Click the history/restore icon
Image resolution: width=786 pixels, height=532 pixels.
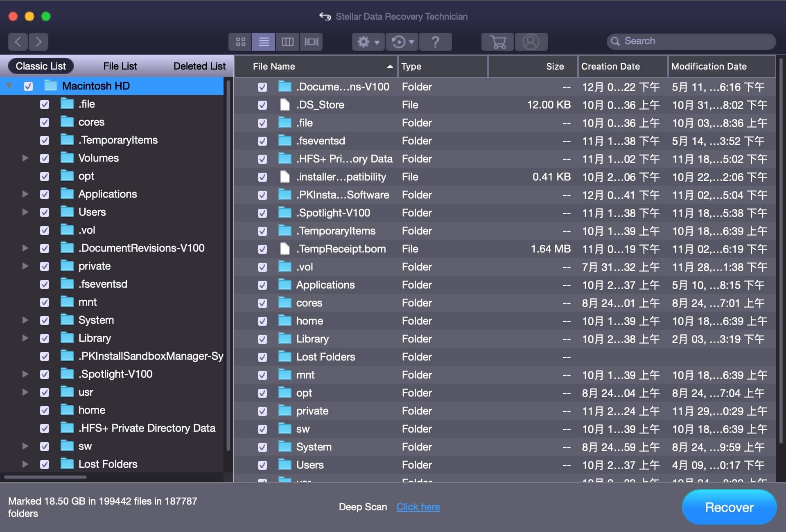click(402, 41)
